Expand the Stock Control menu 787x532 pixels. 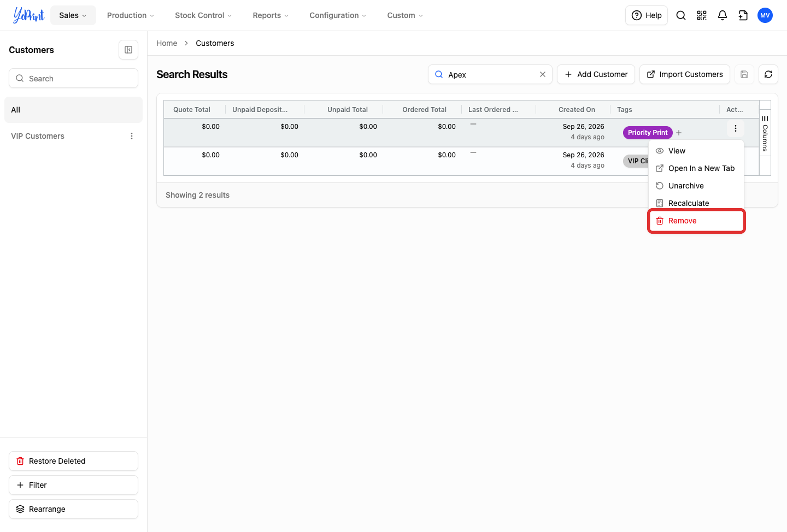point(203,15)
